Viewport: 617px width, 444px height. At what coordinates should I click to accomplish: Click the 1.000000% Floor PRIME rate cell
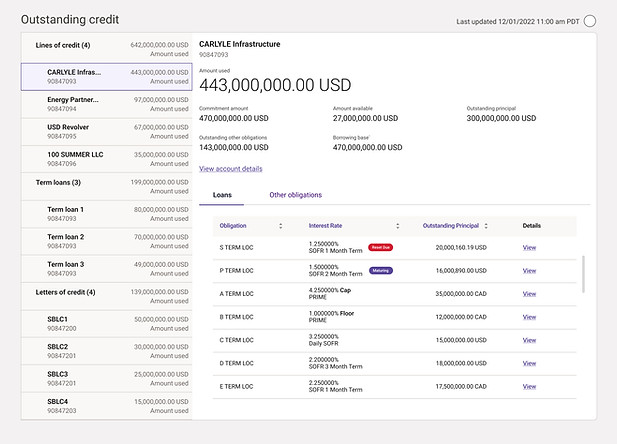331,317
